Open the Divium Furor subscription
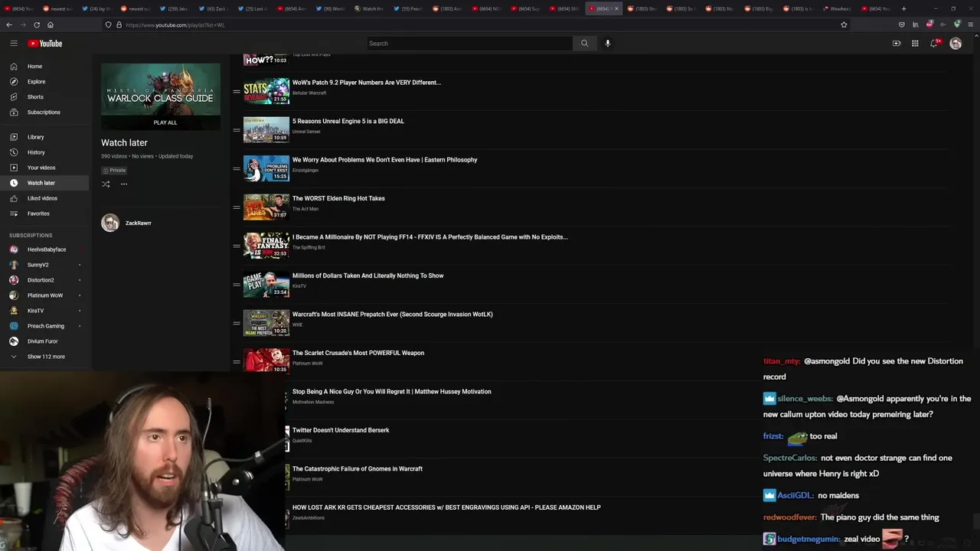Image resolution: width=980 pixels, height=551 pixels. [x=44, y=341]
